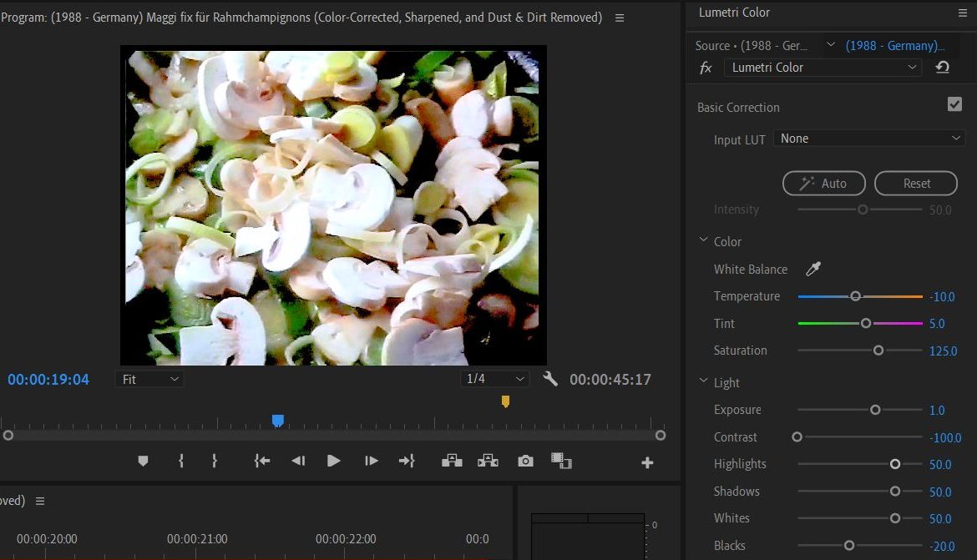The image size is (977, 560).
Task: Select the Source (1988 - Ger... tab
Action: point(751,45)
